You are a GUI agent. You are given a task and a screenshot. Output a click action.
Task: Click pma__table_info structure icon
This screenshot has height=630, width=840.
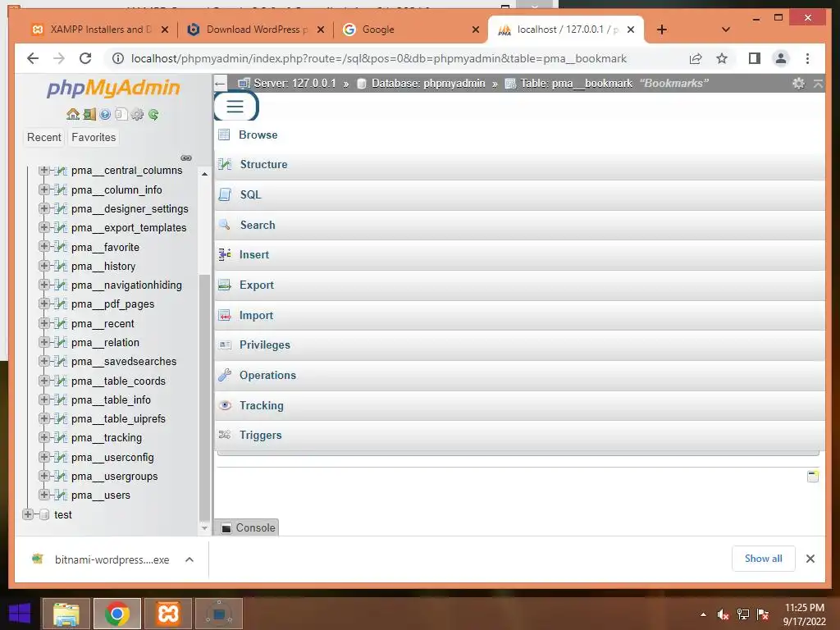point(61,399)
